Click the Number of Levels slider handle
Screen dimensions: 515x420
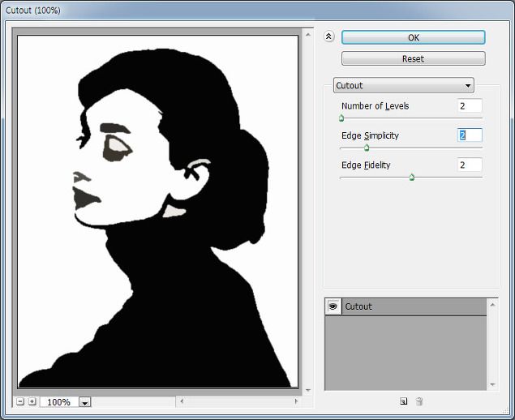pos(341,118)
